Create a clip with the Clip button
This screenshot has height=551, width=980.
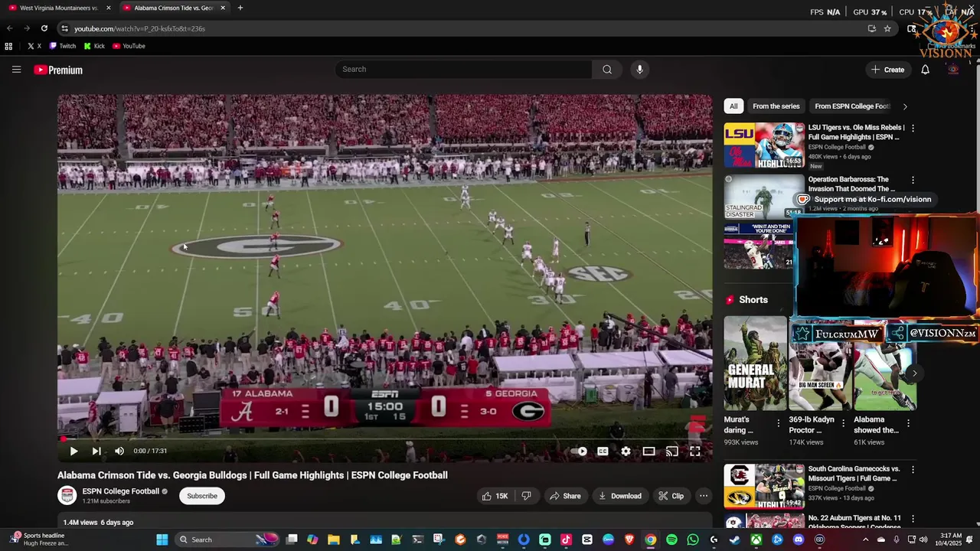671,496
